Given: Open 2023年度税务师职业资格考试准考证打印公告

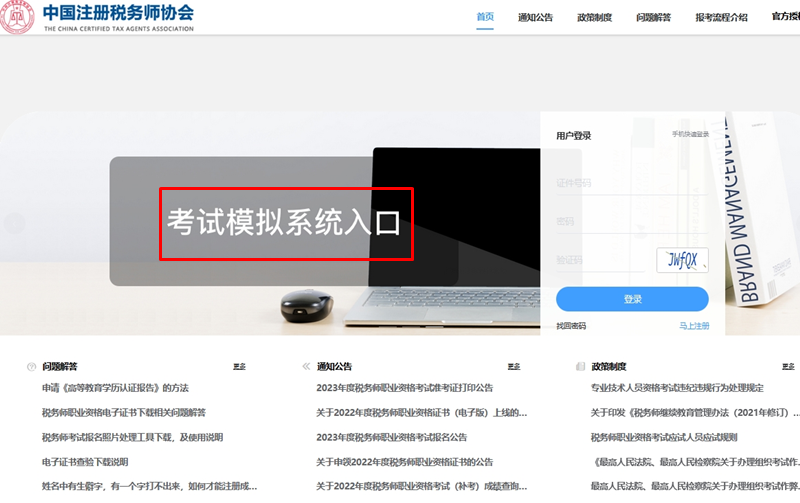Looking at the screenshot, I should (x=405, y=388).
